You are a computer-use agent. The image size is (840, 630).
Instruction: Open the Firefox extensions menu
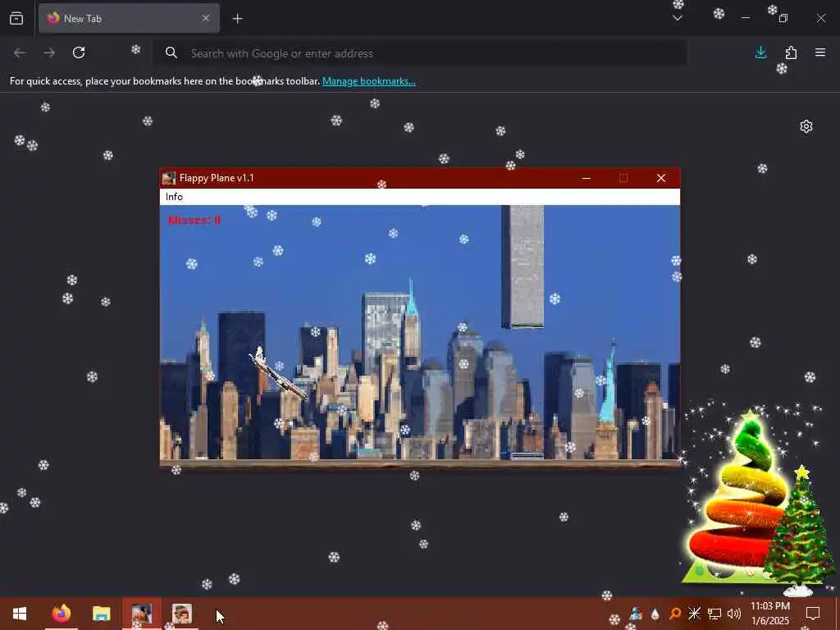pos(791,52)
